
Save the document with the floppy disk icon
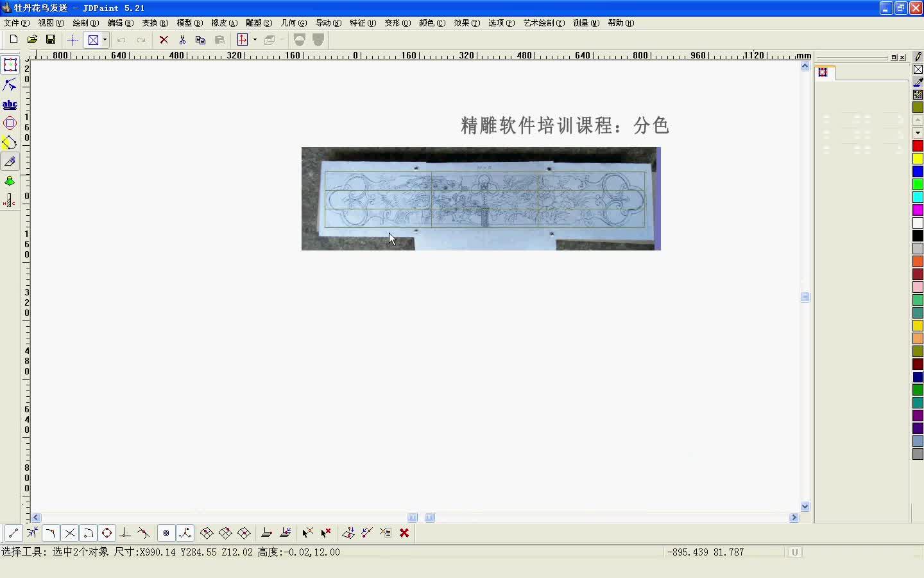click(51, 40)
